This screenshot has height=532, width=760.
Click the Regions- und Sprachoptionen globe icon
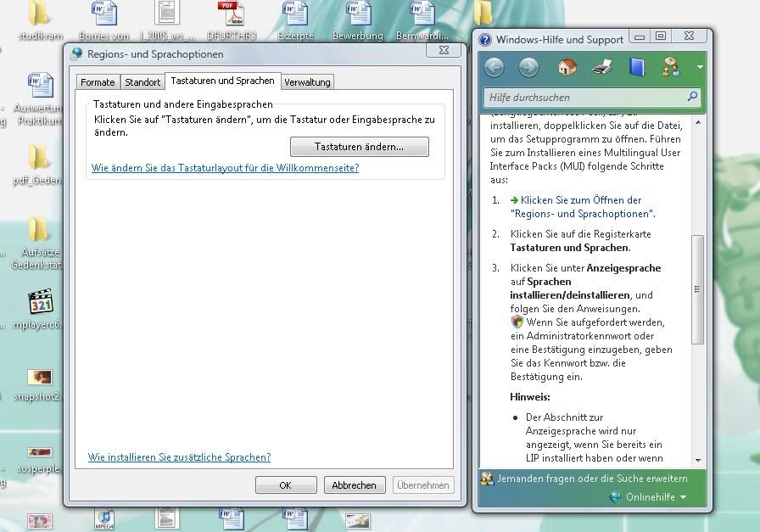76,53
